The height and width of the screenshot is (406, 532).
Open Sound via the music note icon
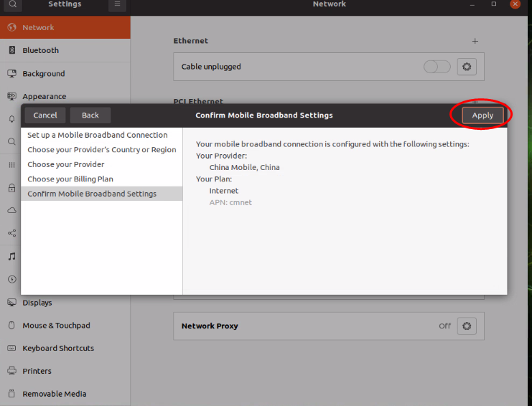(x=12, y=256)
